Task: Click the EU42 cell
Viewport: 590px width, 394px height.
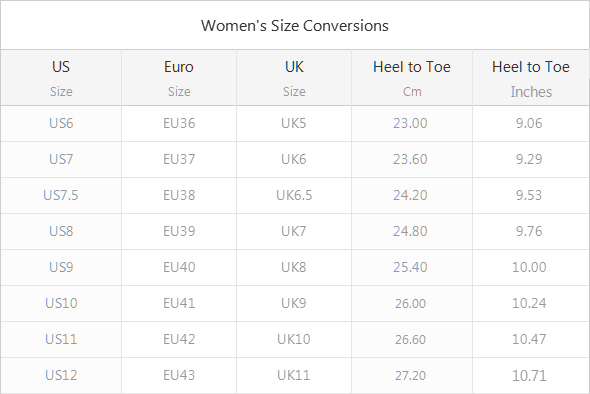Action: tap(179, 339)
